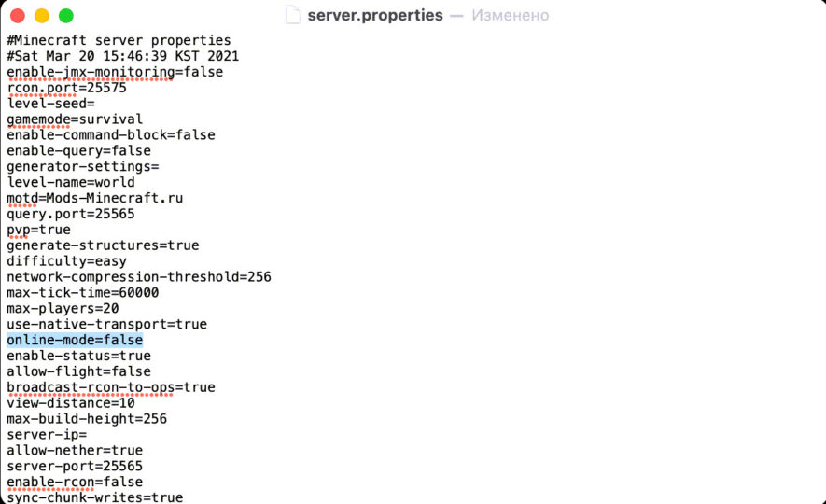Viewport: 826px width, 504px height.
Task: Place cursor after max-players=20
Action: [x=119, y=309]
